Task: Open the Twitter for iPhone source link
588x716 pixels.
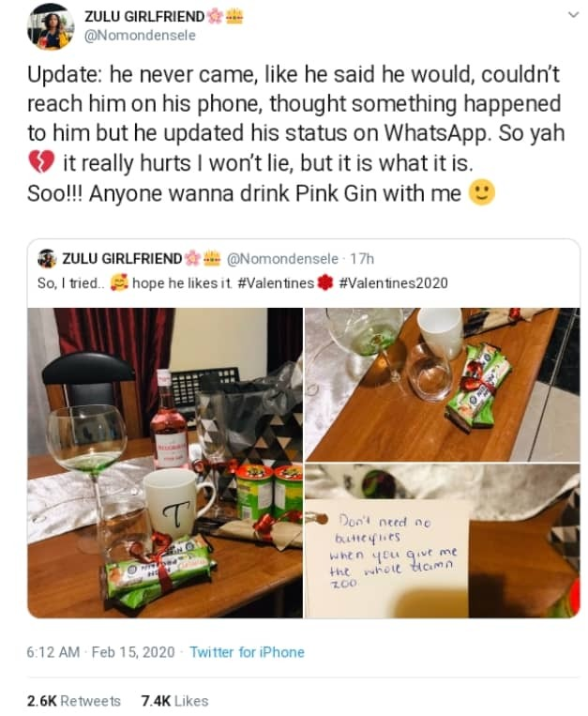Action: pyautogui.click(x=247, y=651)
